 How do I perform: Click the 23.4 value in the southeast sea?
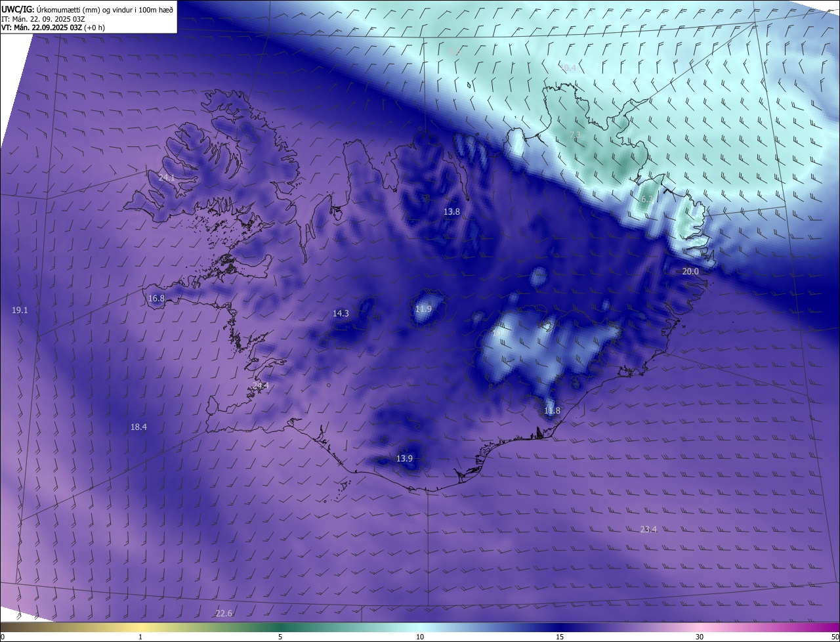(x=648, y=529)
